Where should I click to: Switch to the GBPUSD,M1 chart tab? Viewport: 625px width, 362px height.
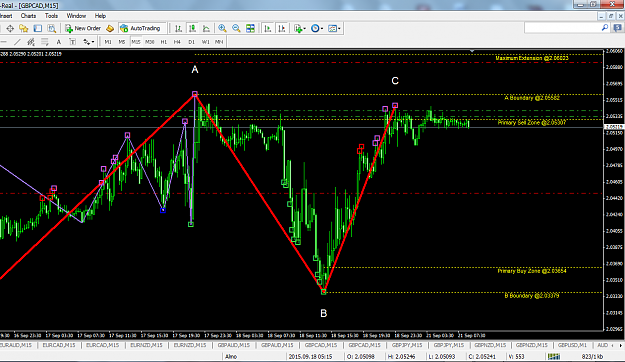572,345
